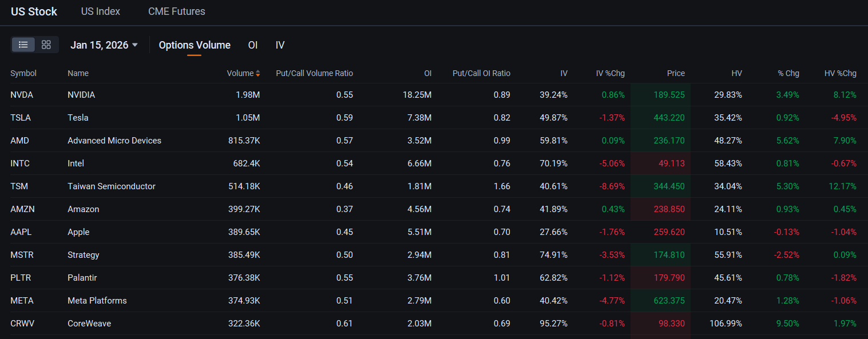Click CoreWeave's % Chg 9.50%
The image size is (868, 339).
[787, 324]
